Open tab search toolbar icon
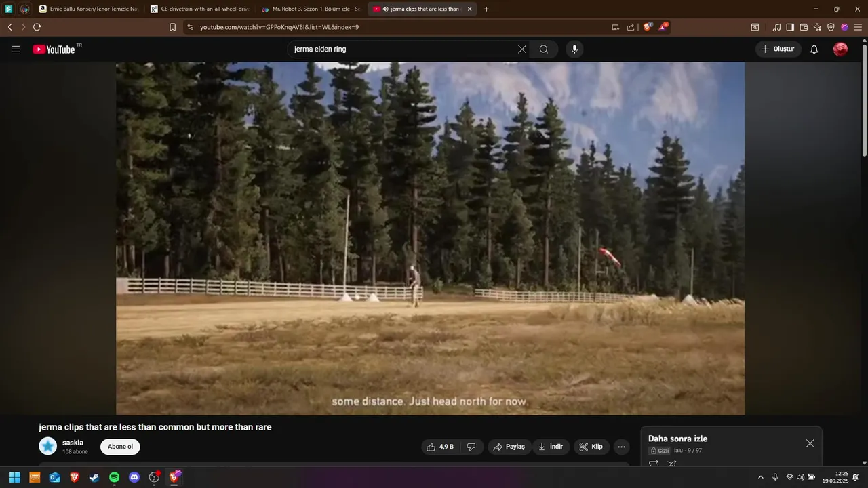The height and width of the screenshot is (488, 868). (x=755, y=27)
